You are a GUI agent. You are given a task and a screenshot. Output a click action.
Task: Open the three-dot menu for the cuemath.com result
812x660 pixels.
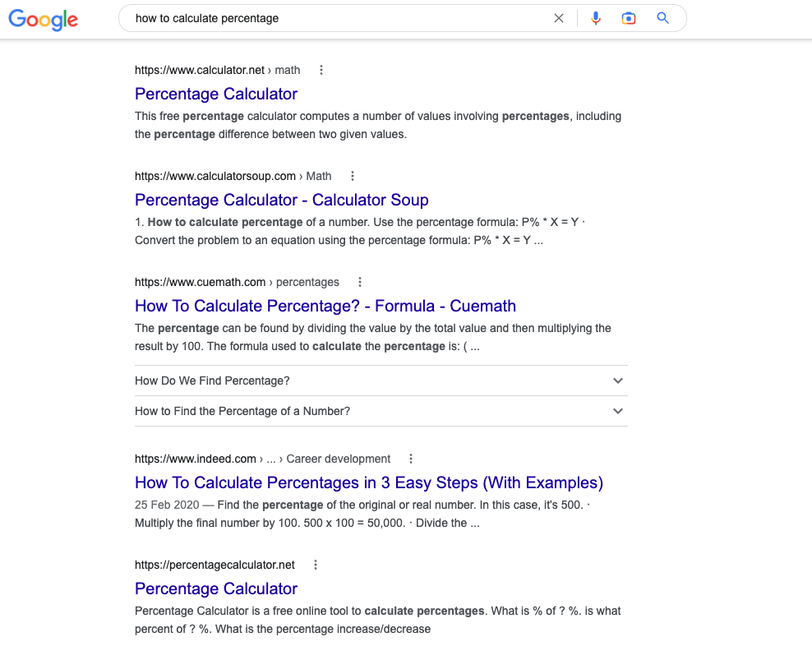[360, 283]
